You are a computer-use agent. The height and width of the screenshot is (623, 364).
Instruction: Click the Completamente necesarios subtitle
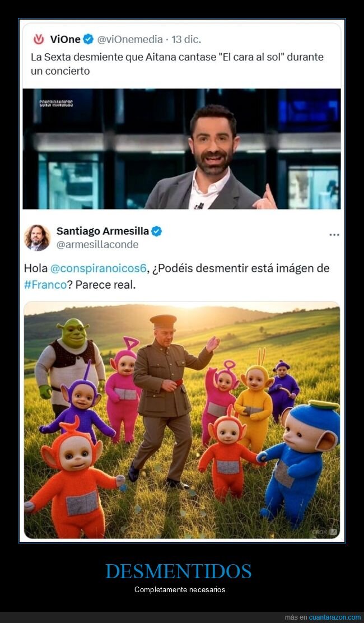180,589
